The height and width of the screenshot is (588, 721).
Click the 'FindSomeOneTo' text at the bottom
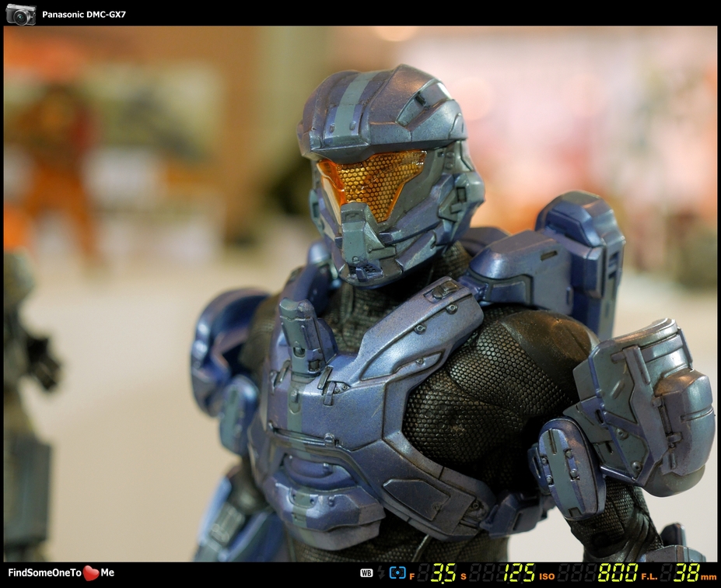[x=44, y=572]
